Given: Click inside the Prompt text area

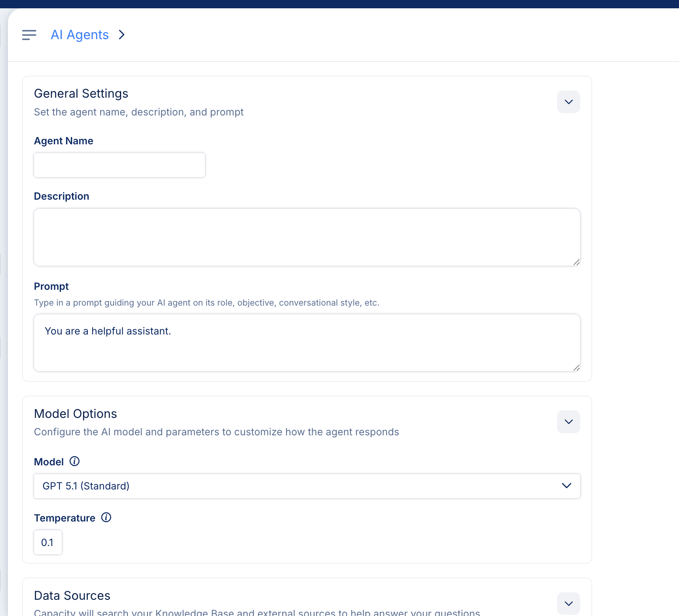Looking at the screenshot, I should click(307, 342).
